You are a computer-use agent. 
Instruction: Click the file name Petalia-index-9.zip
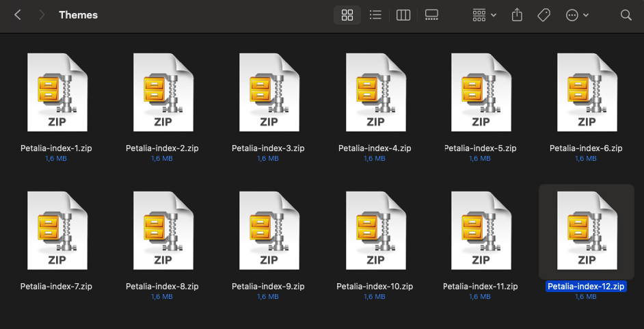coord(268,287)
